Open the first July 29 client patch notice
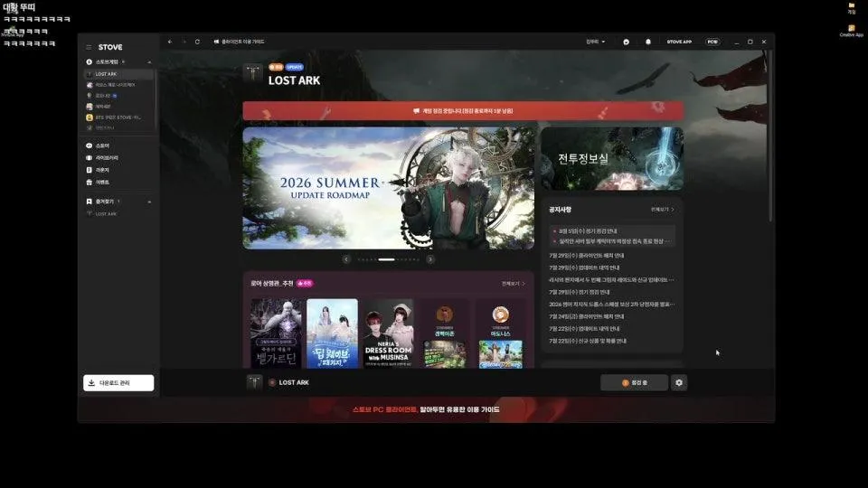 pos(586,256)
